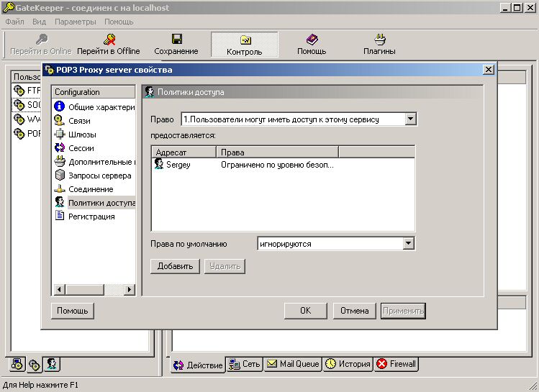Select the WW service gear icon in main window
Image resolution: width=539 pixels, height=392 pixels.
click(x=19, y=119)
